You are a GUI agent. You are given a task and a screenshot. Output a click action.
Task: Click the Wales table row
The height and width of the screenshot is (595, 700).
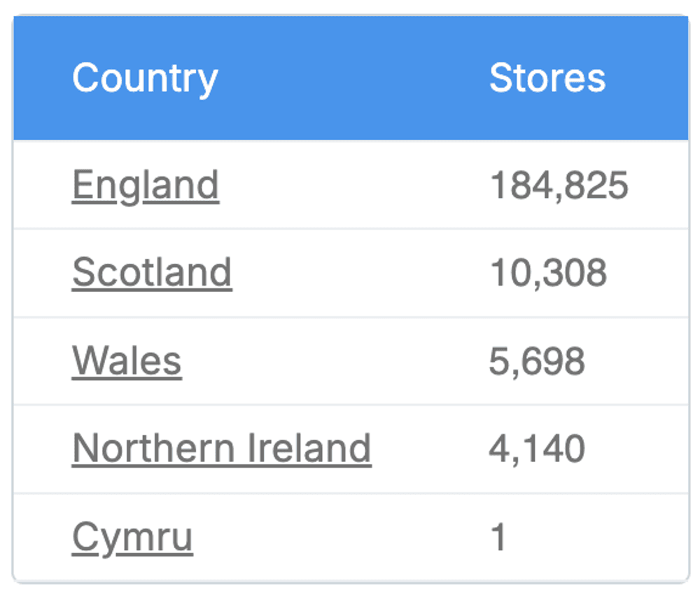pos(350,360)
